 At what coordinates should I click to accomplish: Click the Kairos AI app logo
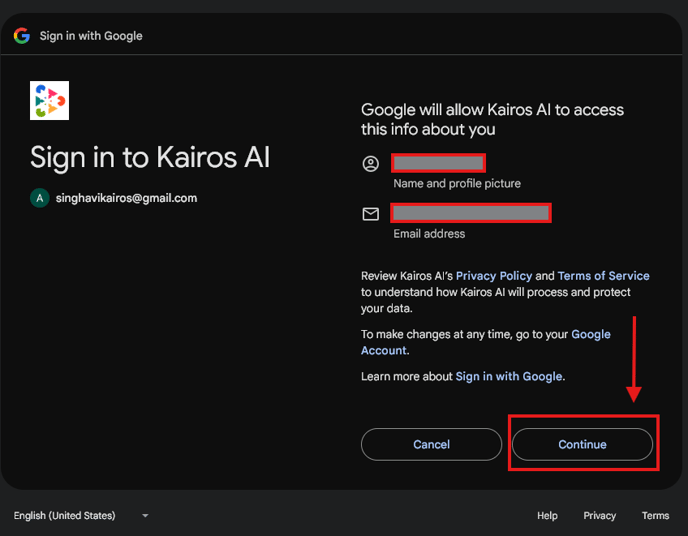tap(49, 101)
